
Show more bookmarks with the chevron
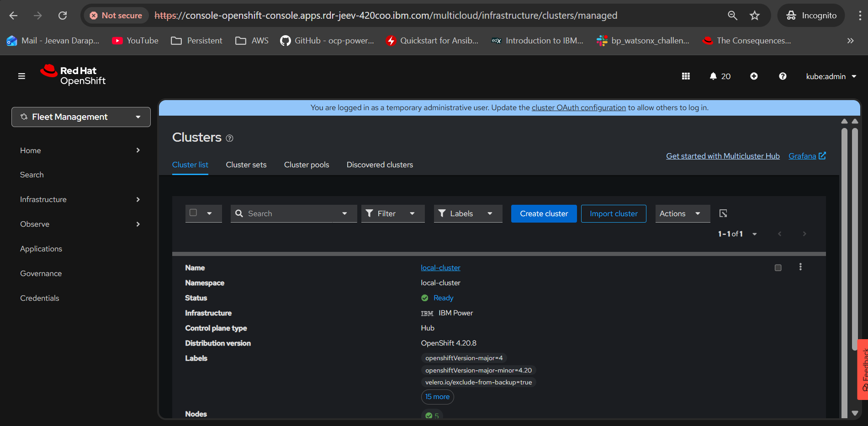click(x=850, y=41)
